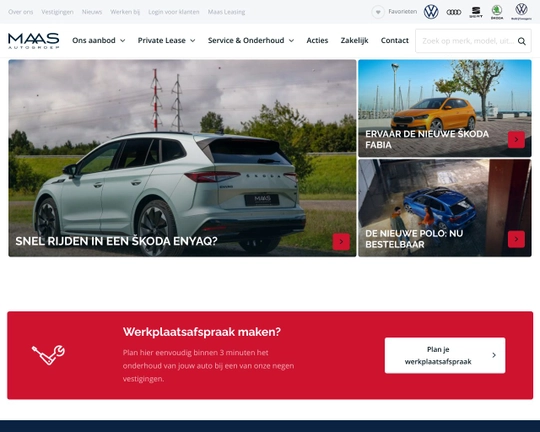Open the Zakelijk menu item
The width and height of the screenshot is (540, 432).
pyautogui.click(x=354, y=40)
